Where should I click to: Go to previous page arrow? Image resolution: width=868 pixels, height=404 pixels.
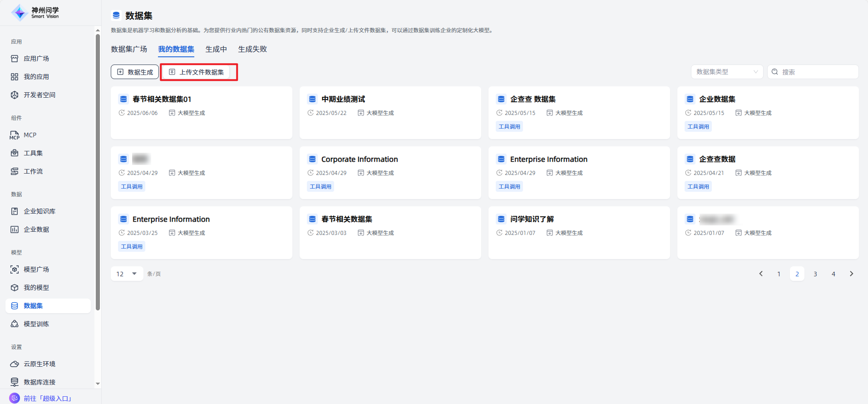(761, 274)
